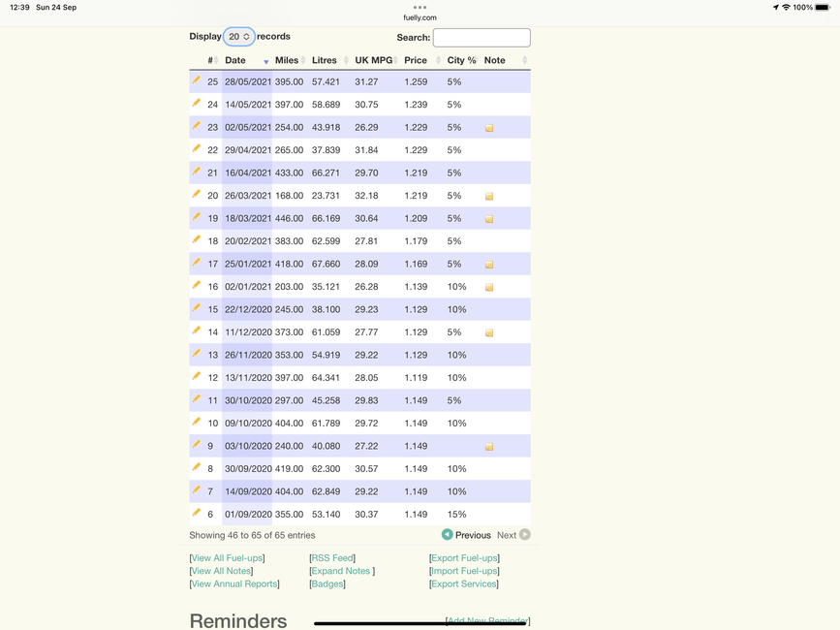840x630 pixels.
Task: Edit fuel-up record number 11
Action: pyautogui.click(x=197, y=399)
